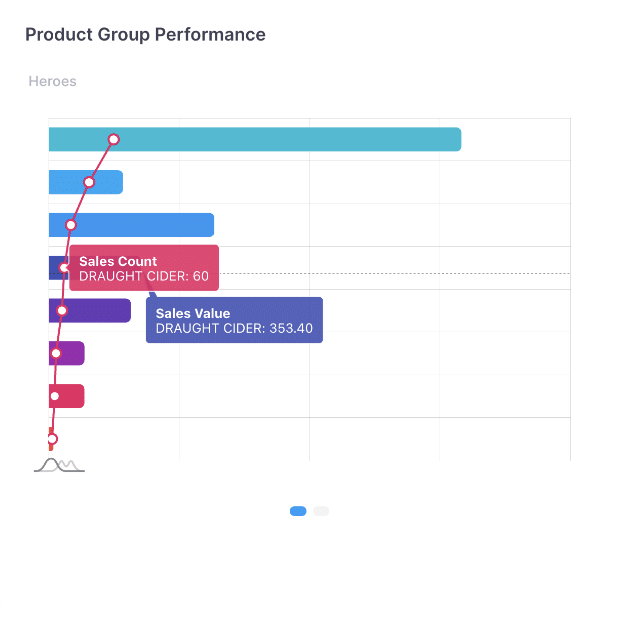Image resolution: width=620 pixels, height=620 pixels.
Task: Click the Sales Count tooltip
Action: [143, 268]
